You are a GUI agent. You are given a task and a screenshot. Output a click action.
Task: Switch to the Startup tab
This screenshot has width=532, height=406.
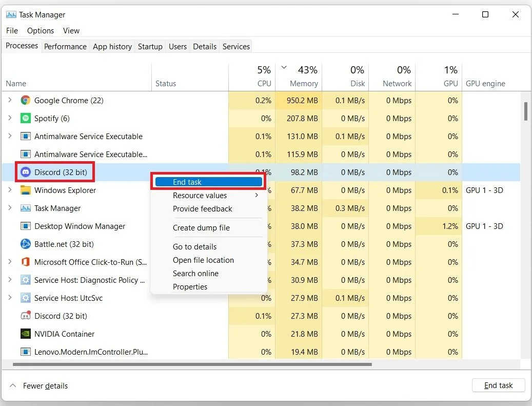(x=150, y=47)
